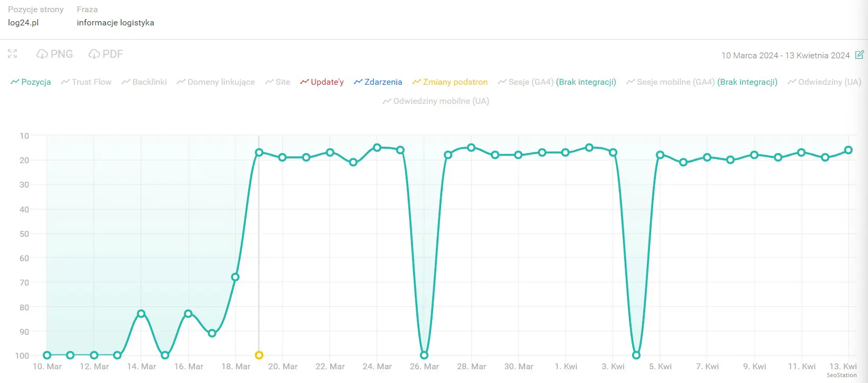Enable Backlinki series

tap(144, 82)
